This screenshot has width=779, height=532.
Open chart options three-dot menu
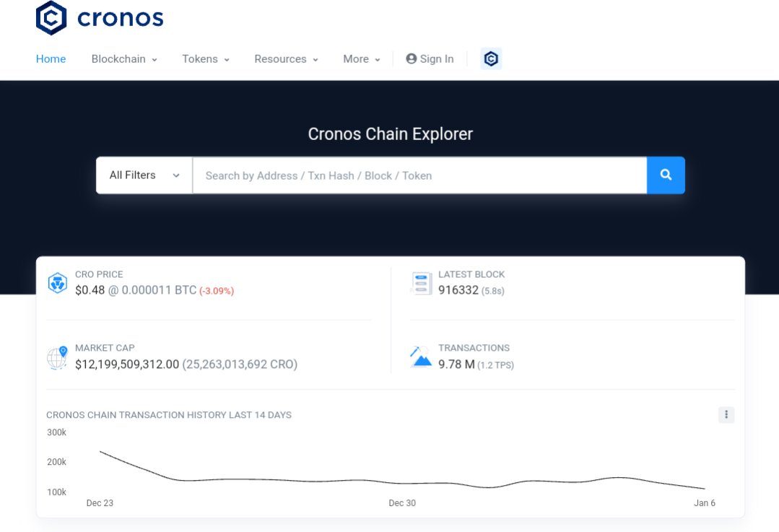point(726,414)
